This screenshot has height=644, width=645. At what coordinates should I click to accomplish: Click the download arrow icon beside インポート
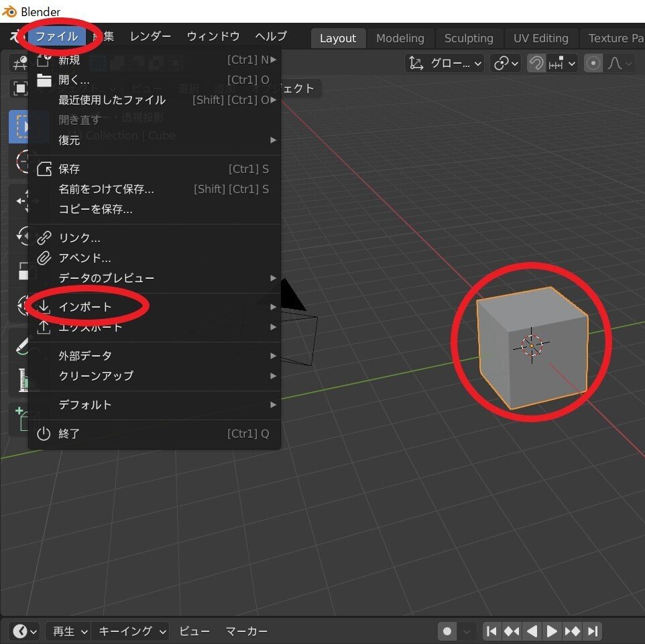coord(44,307)
